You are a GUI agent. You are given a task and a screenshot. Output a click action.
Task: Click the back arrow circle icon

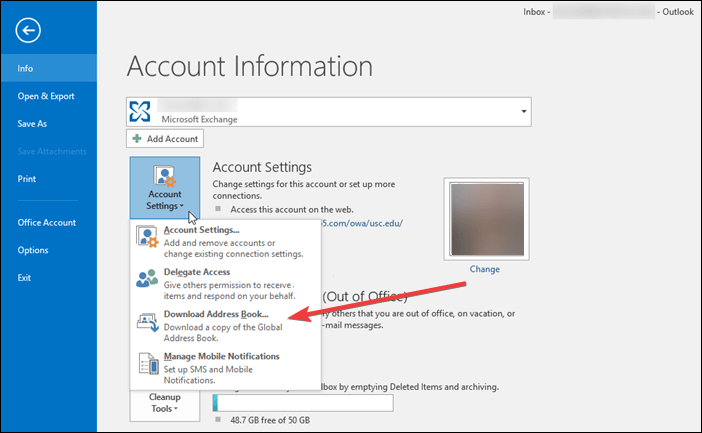tap(28, 30)
